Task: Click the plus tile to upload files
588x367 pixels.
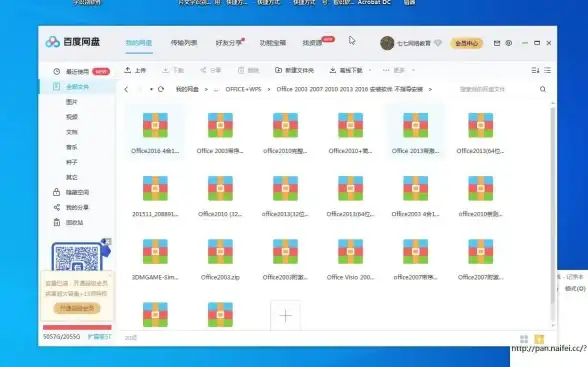Action: [285, 316]
